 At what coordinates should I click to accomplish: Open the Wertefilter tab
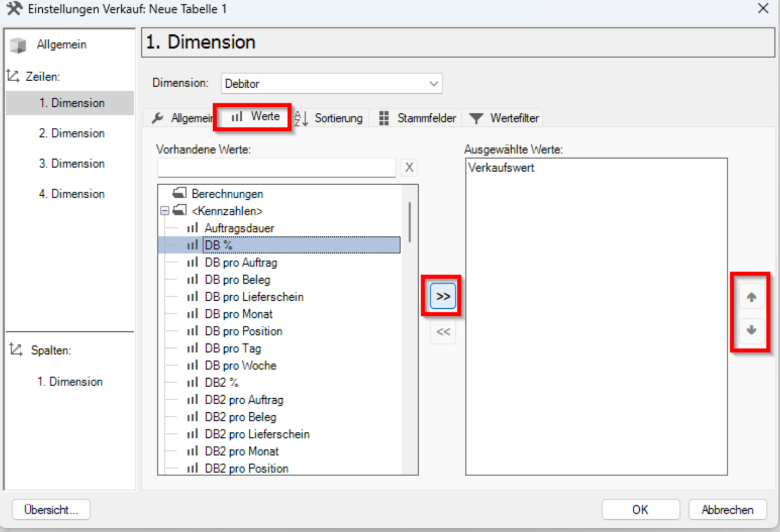pos(504,118)
